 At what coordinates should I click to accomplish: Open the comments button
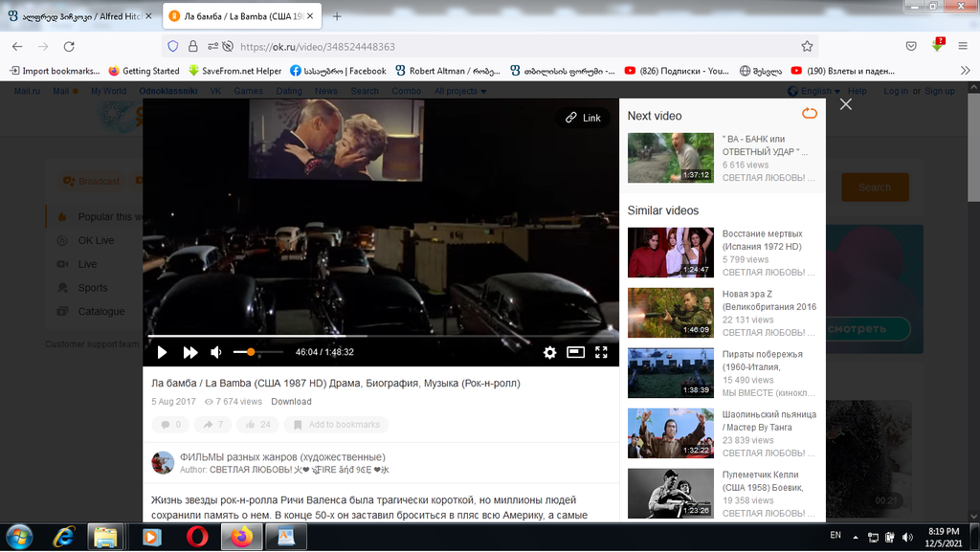point(170,425)
